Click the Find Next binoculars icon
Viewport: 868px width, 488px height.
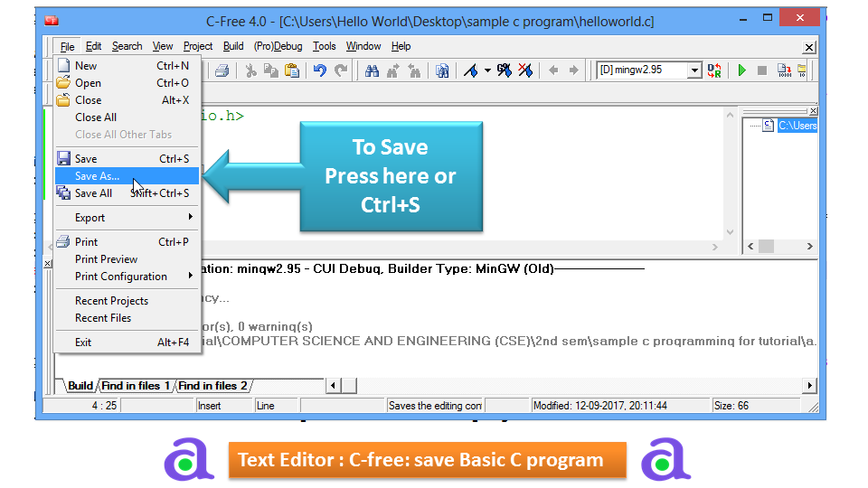[393, 70]
